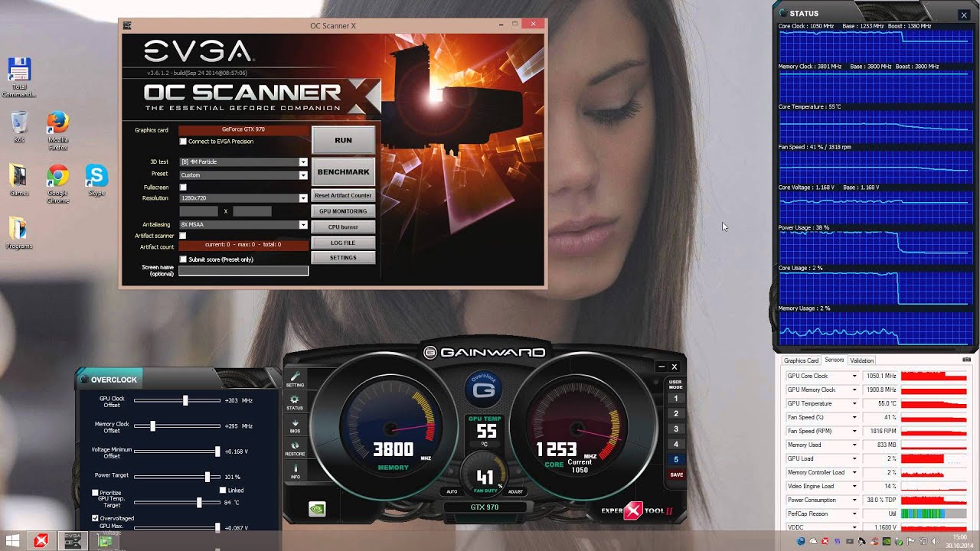Click the STATUS panel header tab

tap(804, 13)
